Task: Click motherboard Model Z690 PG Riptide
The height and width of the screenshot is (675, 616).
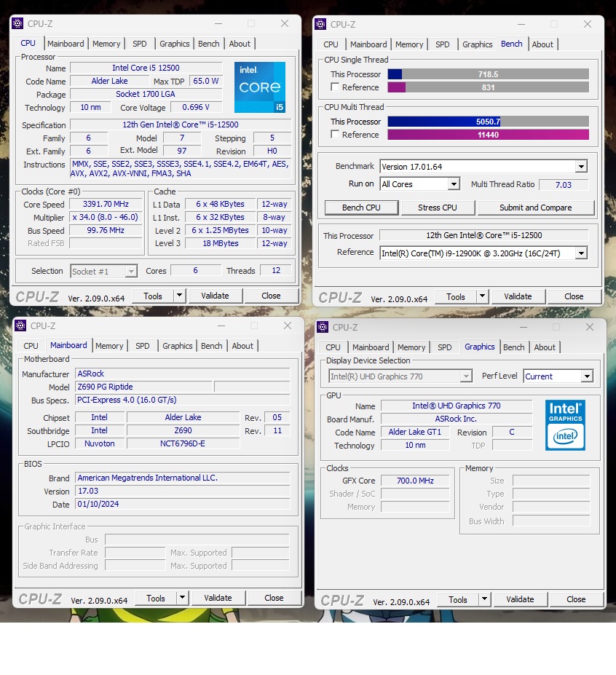Action: coord(144,387)
